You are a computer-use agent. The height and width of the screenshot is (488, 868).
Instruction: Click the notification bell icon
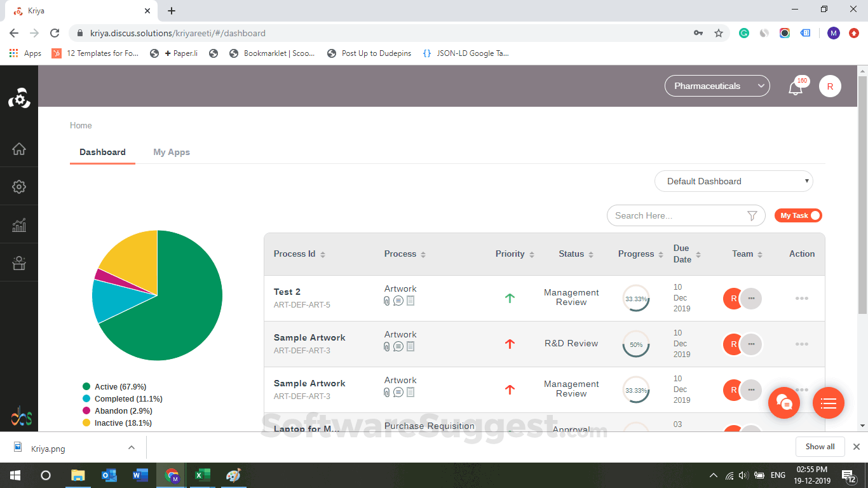[x=795, y=88]
